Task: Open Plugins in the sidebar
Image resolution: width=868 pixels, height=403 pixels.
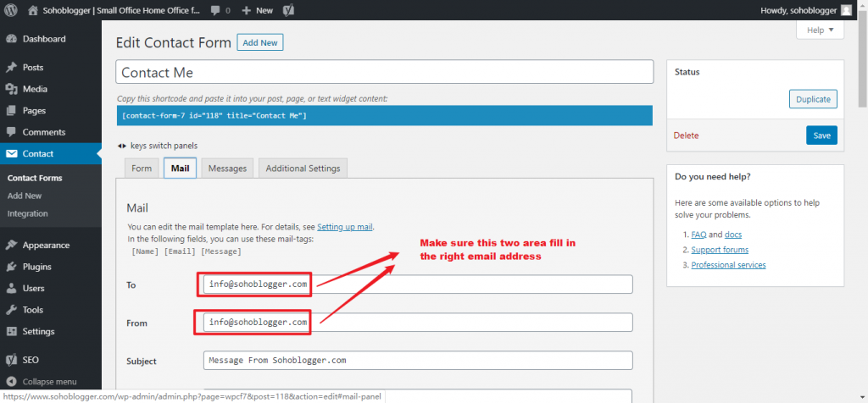Action: click(37, 267)
